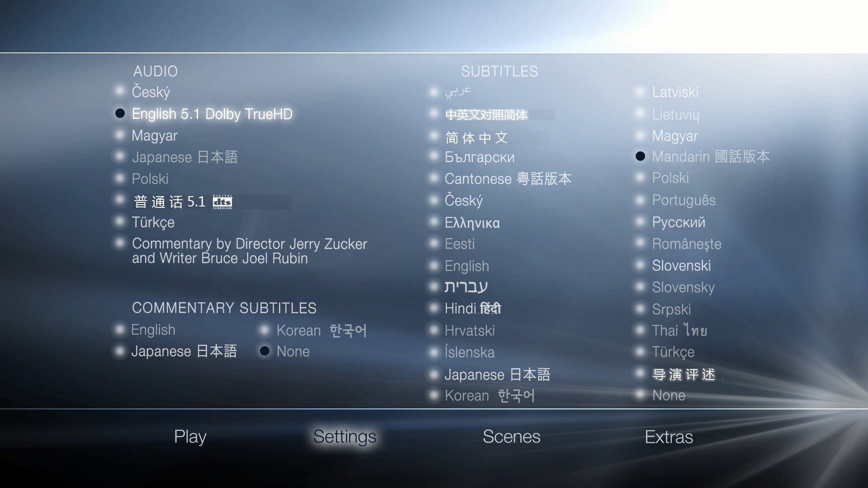The height and width of the screenshot is (488, 868).
Task: Toggle Hebrew עברית subtitle on
Action: 433,286
